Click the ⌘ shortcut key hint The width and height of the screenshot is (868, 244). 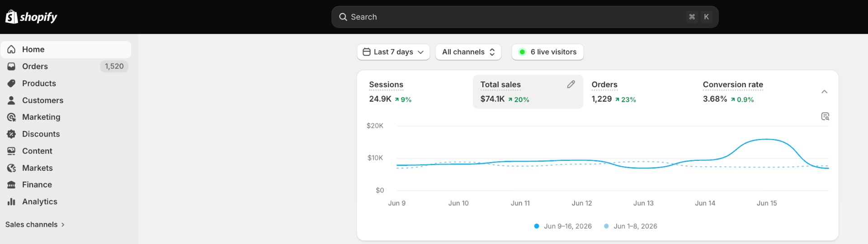click(x=692, y=17)
